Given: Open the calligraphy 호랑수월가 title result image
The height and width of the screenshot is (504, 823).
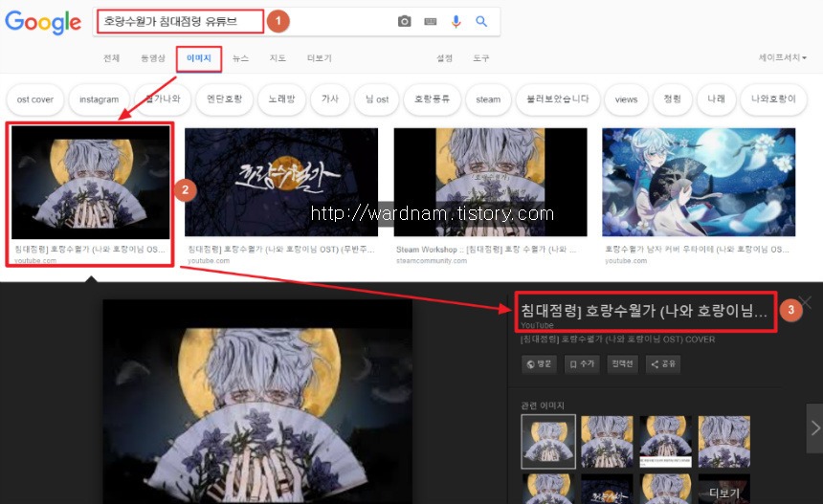Looking at the screenshot, I should pyautogui.click(x=281, y=182).
